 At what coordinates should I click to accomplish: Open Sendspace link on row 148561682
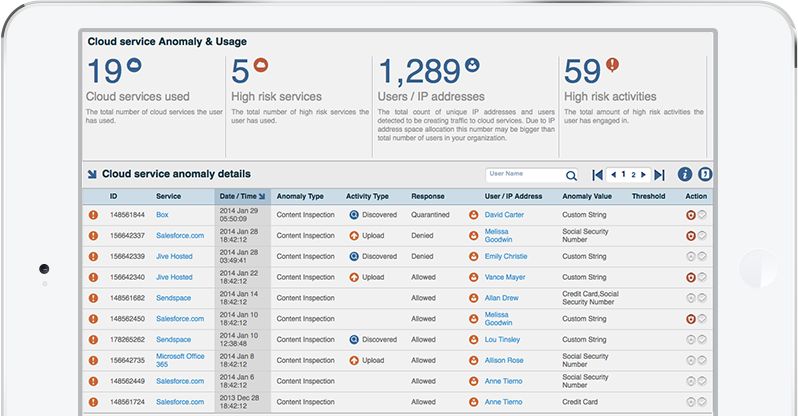click(174, 298)
